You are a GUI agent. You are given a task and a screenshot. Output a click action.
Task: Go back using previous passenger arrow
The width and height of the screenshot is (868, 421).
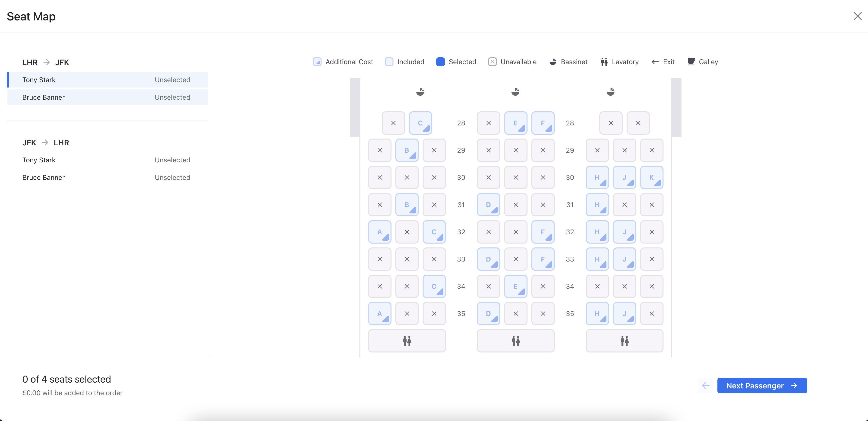(706, 386)
